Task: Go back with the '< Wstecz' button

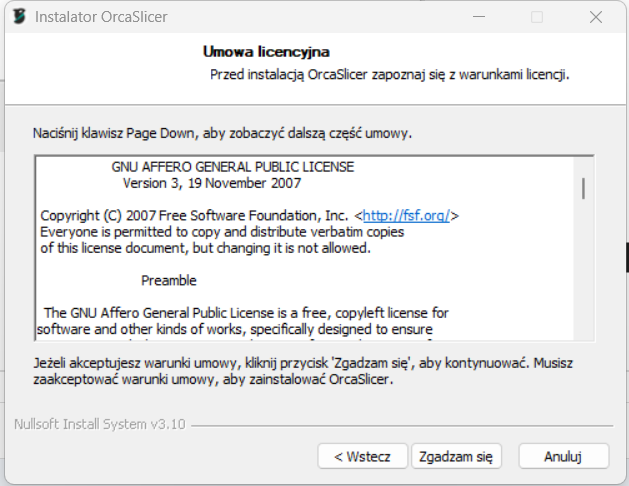Action: click(x=362, y=456)
